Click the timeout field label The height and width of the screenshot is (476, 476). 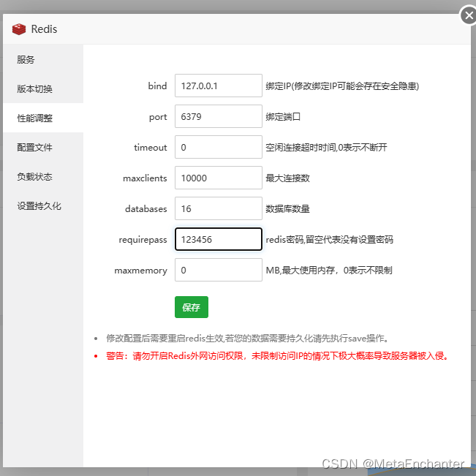151,147
